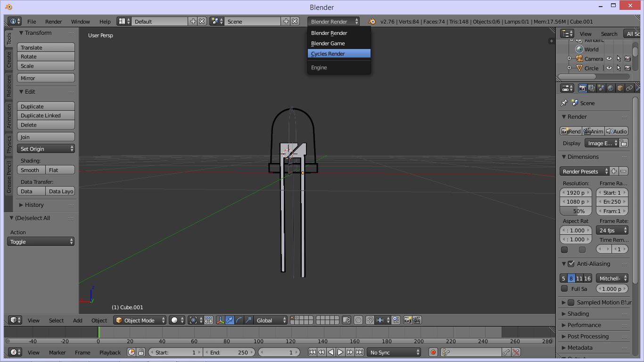Screen dimensions: 644x362
Task: Expand Camera tree node in outliner
Action: click(x=569, y=59)
